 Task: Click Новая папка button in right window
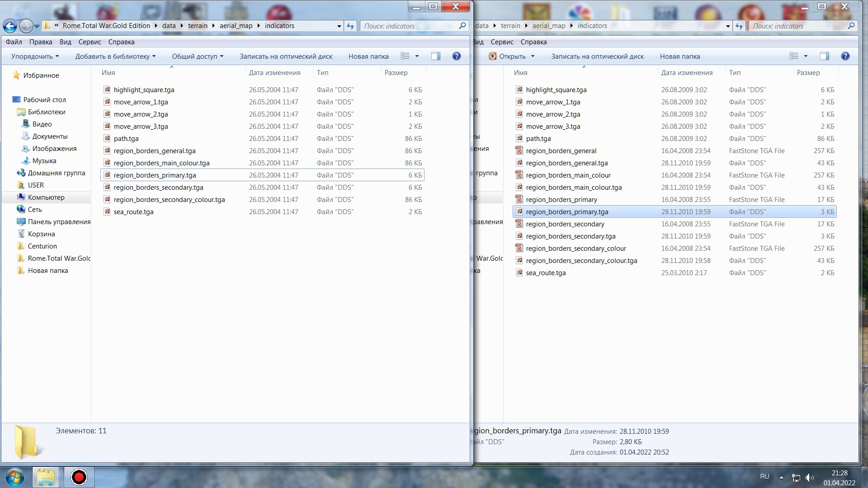pyautogui.click(x=679, y=56)
